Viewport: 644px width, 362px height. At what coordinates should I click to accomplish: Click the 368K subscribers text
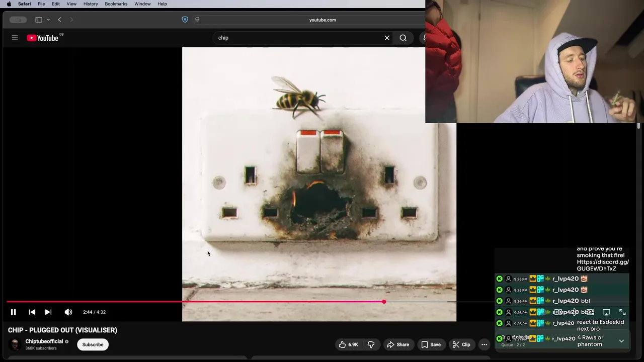click(41, 348)
